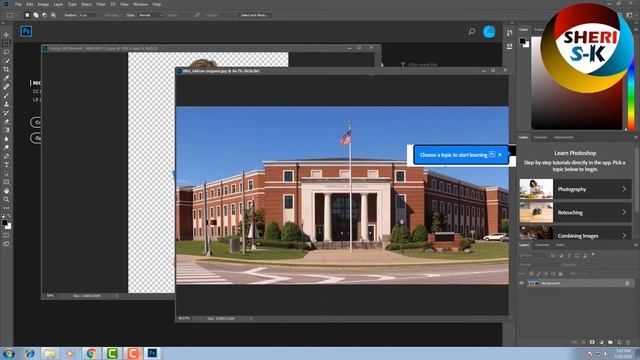
Task: Open Photoshop from the Windows taskbar
Action: pyautogui.click(x=152, y=353)
